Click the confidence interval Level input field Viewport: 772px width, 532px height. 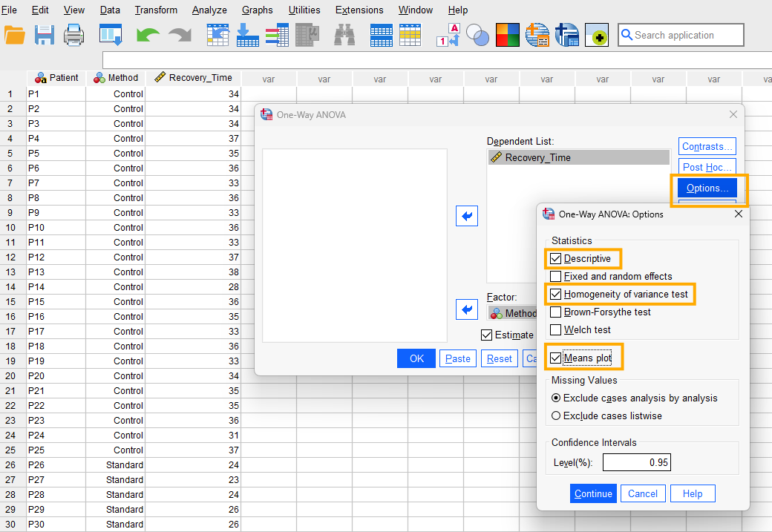[x=636, y=463]
